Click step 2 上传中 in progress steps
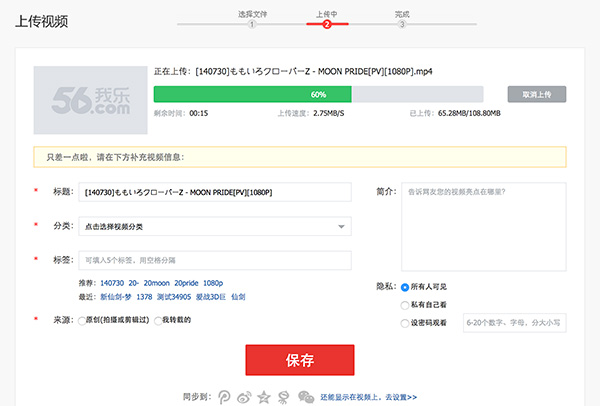Viewport: 600px width, 406px height. [x=327, y=24]
